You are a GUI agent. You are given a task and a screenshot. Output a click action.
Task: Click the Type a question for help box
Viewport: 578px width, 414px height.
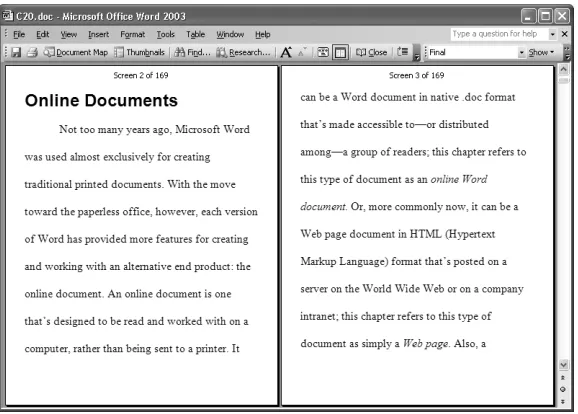pos(499,34)
